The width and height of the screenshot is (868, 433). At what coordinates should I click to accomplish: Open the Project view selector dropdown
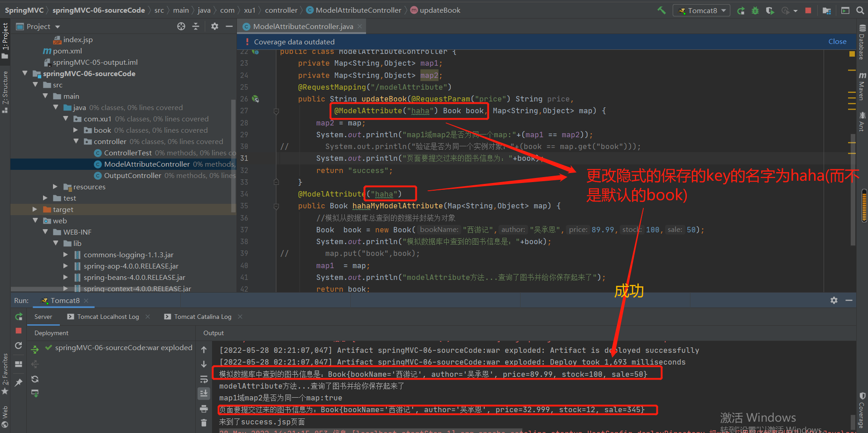click(38, 27)
